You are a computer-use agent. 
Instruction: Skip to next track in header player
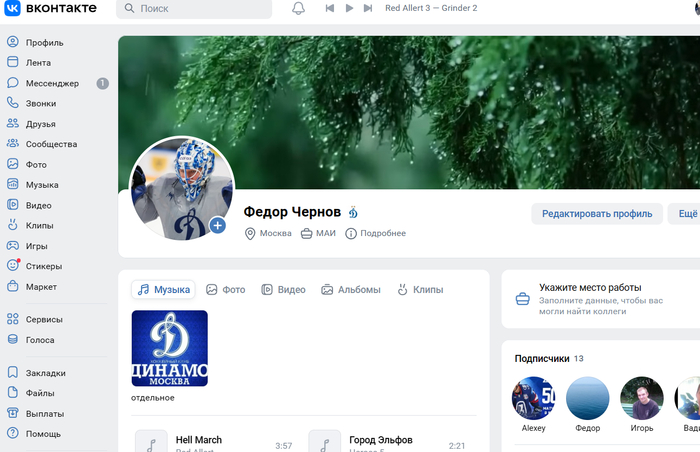[369, 9]
